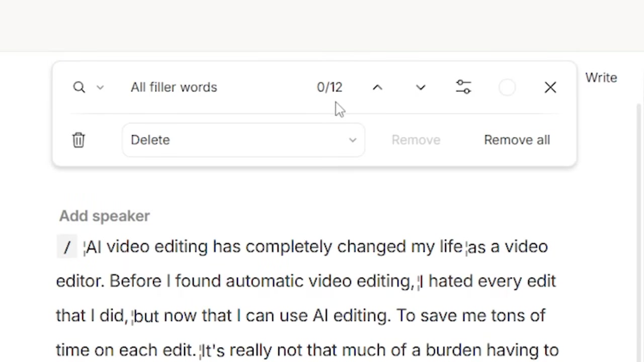Click the word 'automatic' in transcript
Image resolution: width=644 pixels, height=362 pixels.
265,281
